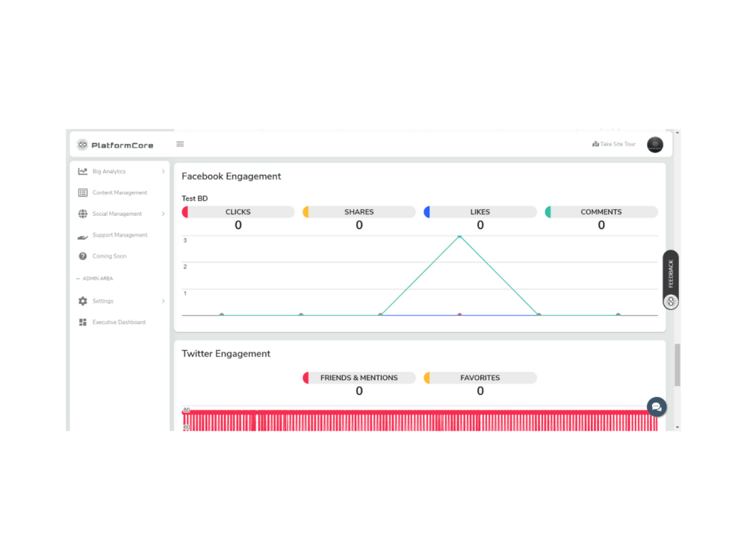
Task: Click the Twitter Engagement heading
Action: click(x=226, y=354)
